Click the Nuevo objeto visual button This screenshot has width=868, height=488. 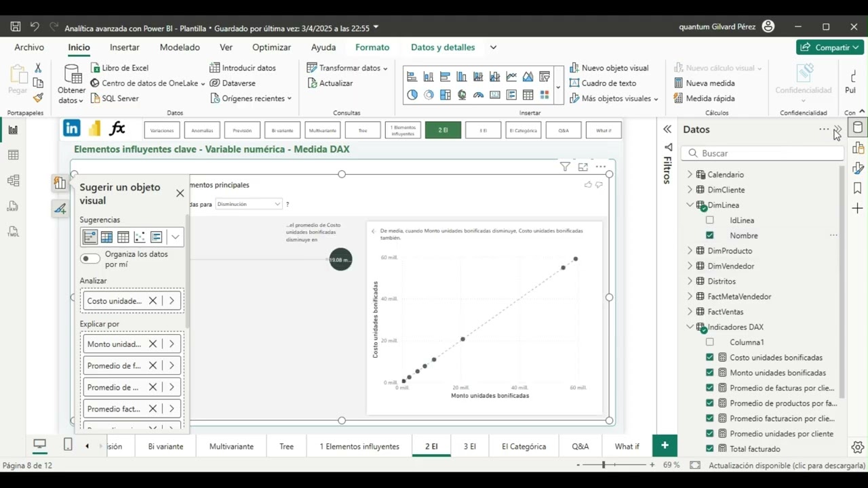(609, 68)
